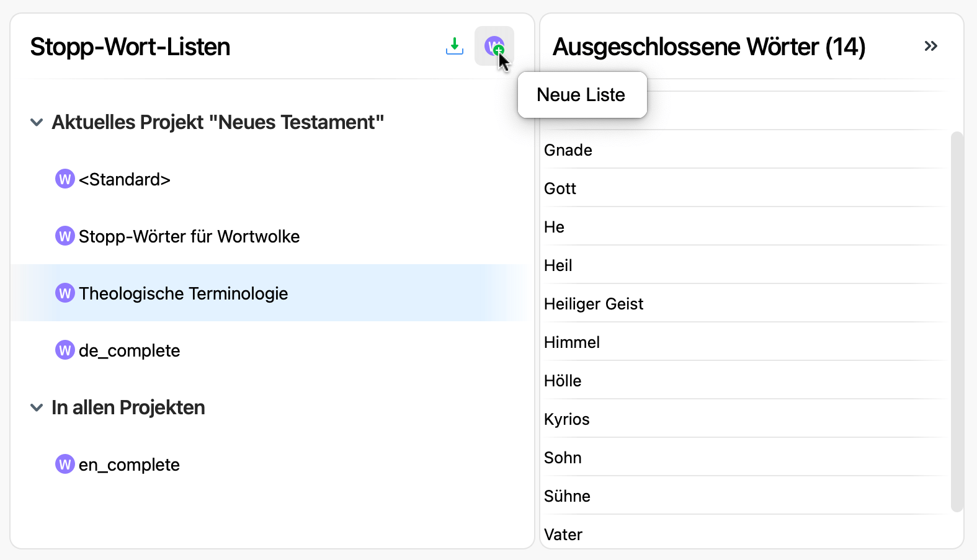This screenshot has height=560, width=977.
Task: Select the word Gott
Action: (x=744, y=189)
